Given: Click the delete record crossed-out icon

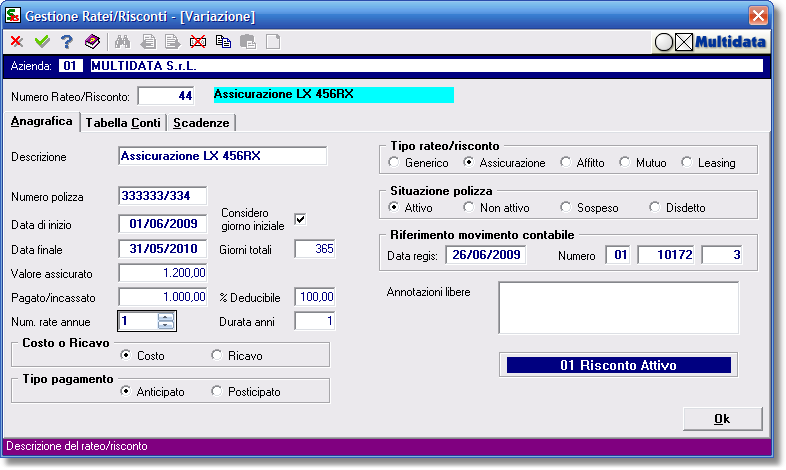Looking at the screenshot, I should tap(198, 42).
